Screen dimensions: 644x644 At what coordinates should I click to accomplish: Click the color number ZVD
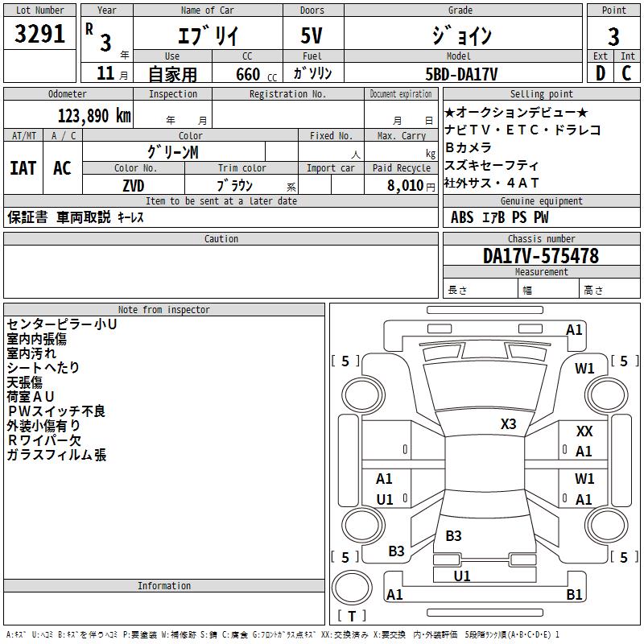134,186
